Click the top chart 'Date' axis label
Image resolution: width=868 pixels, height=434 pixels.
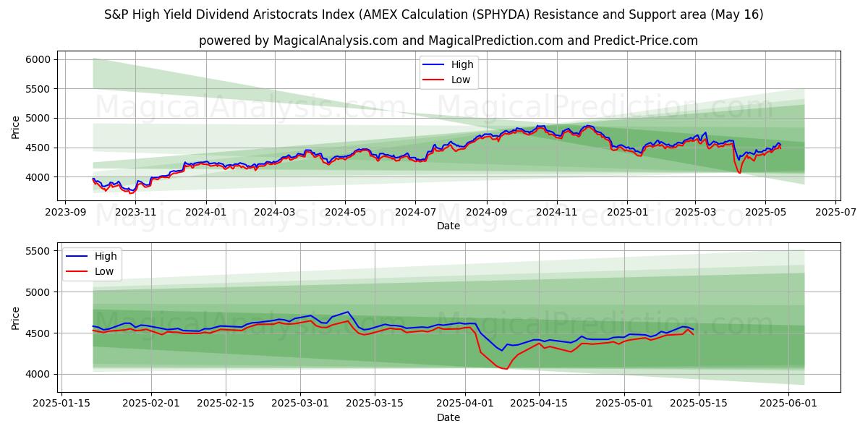[x=448, y=226]
